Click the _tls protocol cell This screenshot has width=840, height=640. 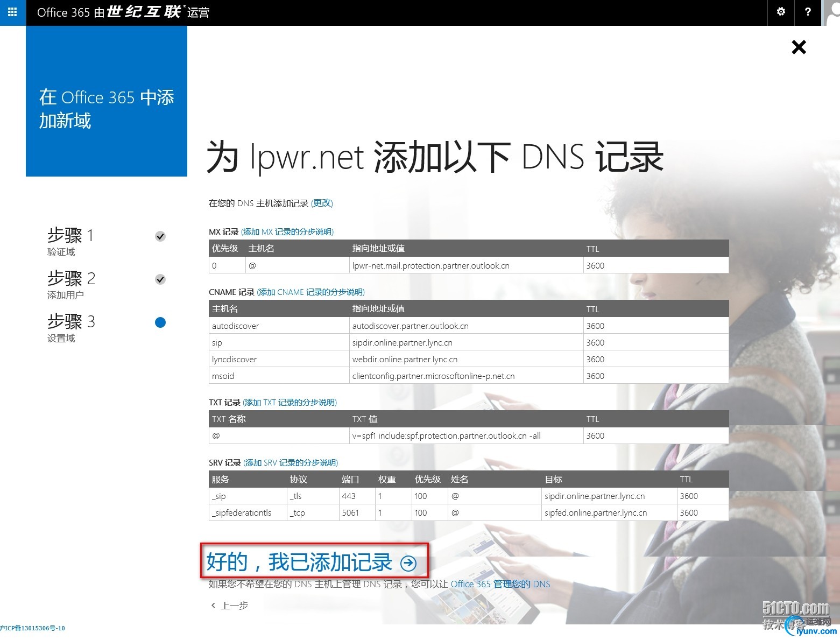[313, 496]
